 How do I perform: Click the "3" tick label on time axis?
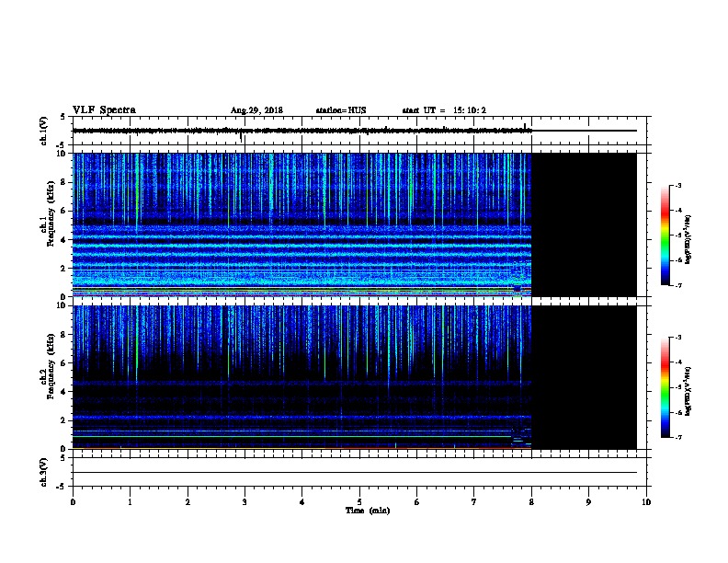click(245, 502)
